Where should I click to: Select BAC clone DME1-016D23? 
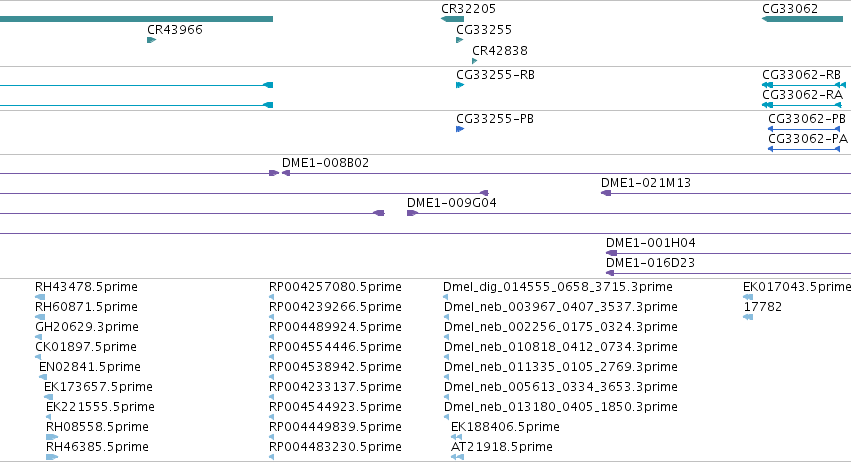click(x=650, y=263)
